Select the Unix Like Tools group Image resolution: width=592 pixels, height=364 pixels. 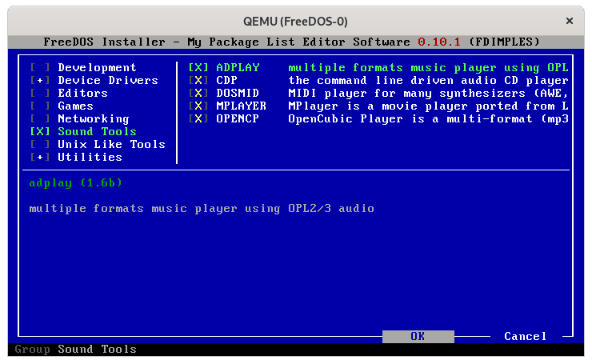tap(111, 145)
